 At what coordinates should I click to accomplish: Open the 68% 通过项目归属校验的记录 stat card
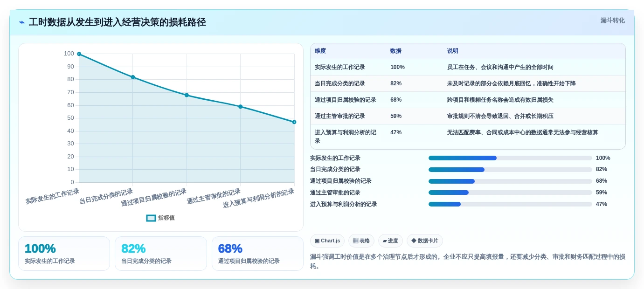(257, 254)
